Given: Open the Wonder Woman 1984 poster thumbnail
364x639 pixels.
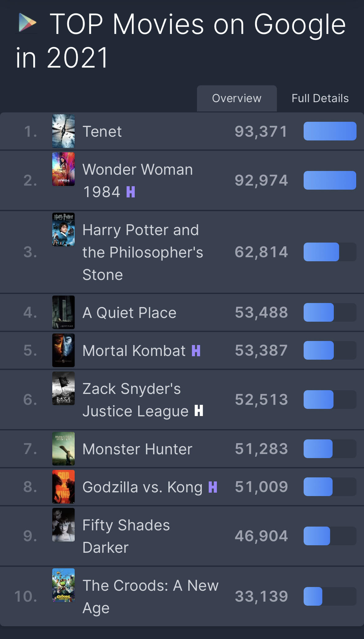Looking at the screenshot, I should pyautogui.click(x=63, y=169).
